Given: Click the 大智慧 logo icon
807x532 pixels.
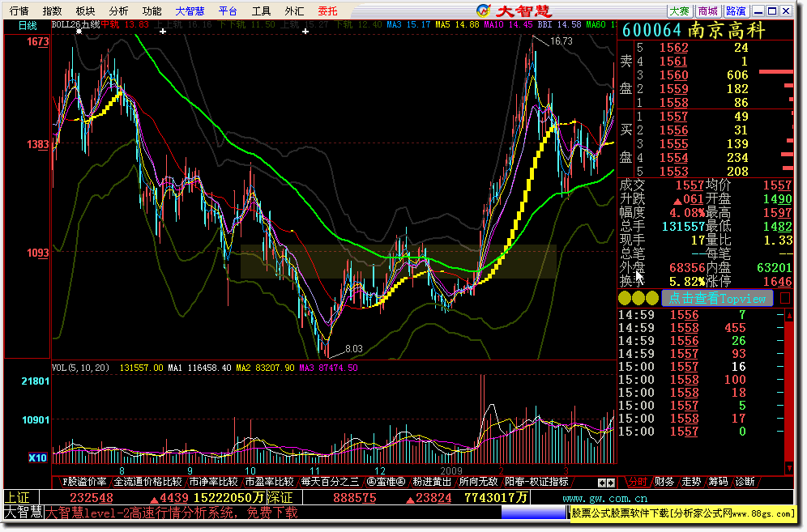Looking at the screenshot, I should (483, 11).
